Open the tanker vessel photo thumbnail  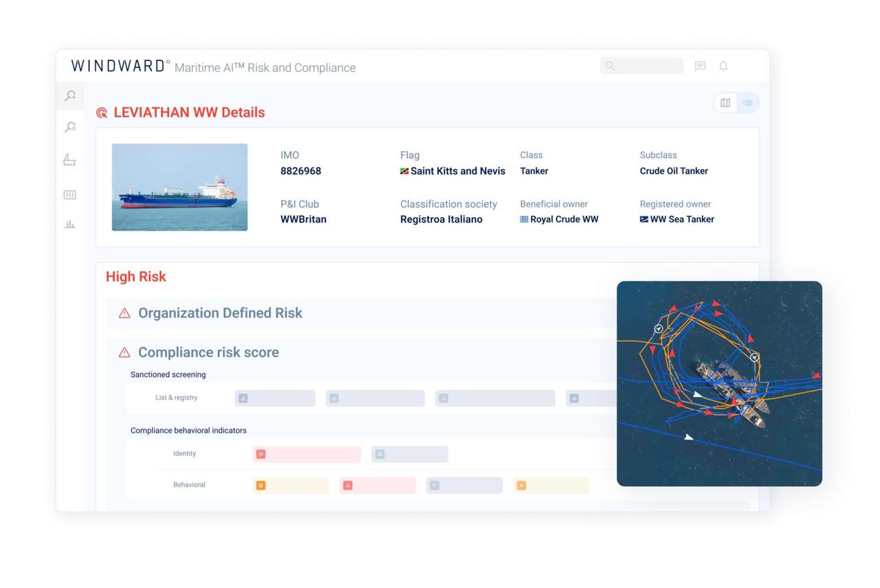tap(179, 187)
